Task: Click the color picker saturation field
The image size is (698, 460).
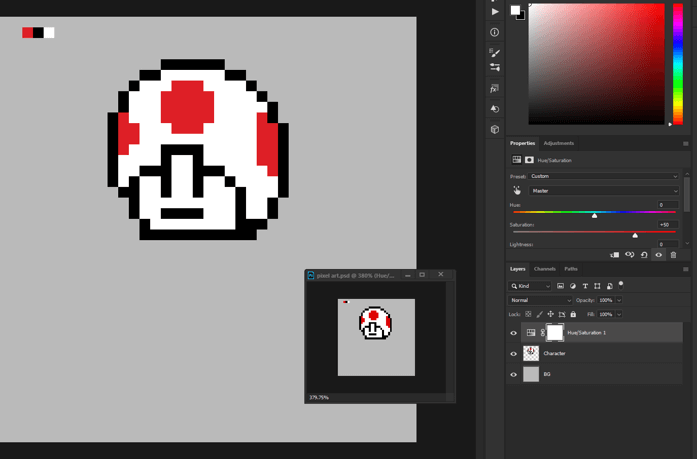Action: (x=597, y=64)
